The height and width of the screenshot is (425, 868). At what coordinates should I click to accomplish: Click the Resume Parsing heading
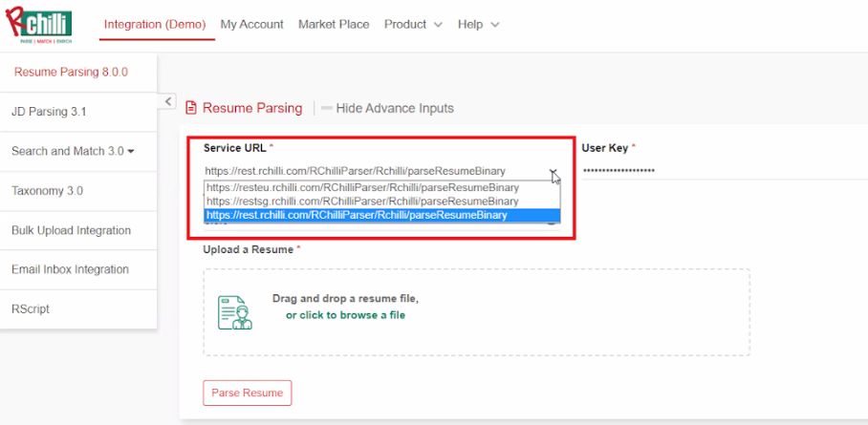(x=252, y=108)
